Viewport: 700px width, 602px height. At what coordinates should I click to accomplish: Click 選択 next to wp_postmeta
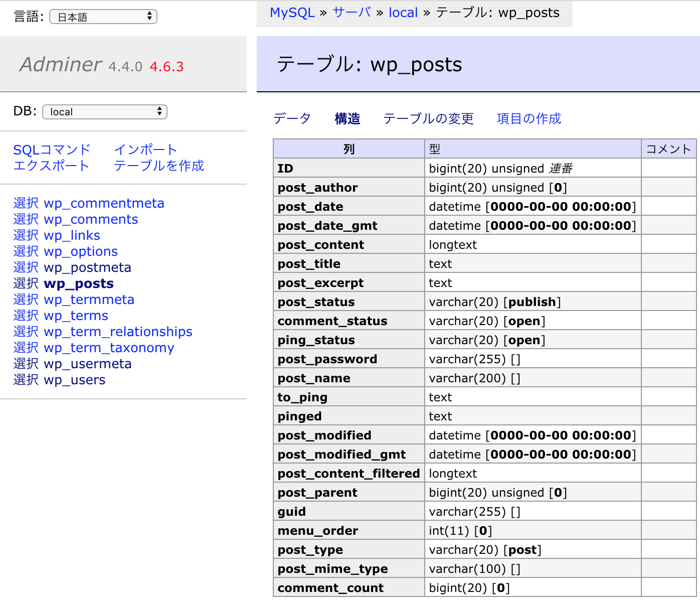[x=26, y=267]
